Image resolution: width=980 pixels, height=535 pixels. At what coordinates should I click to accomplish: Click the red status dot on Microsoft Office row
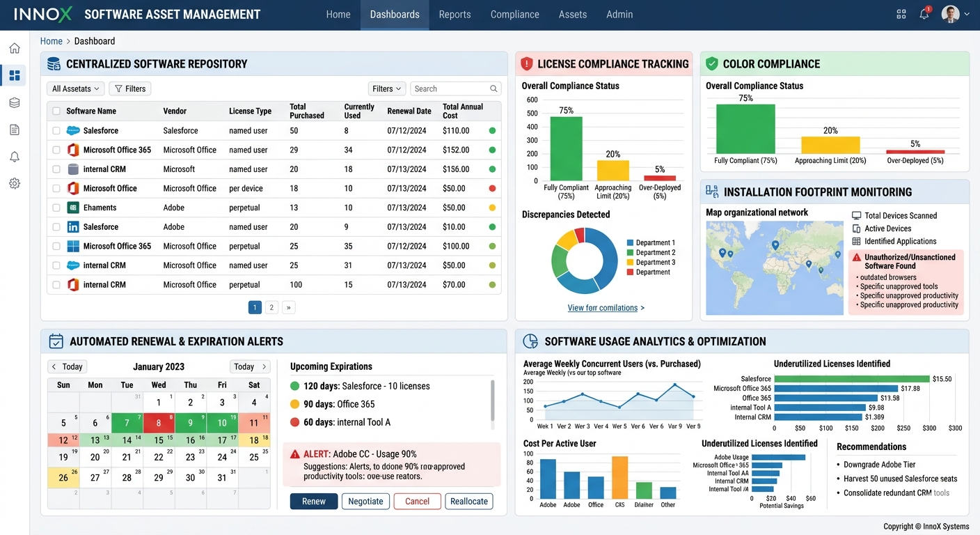point(492,188)
